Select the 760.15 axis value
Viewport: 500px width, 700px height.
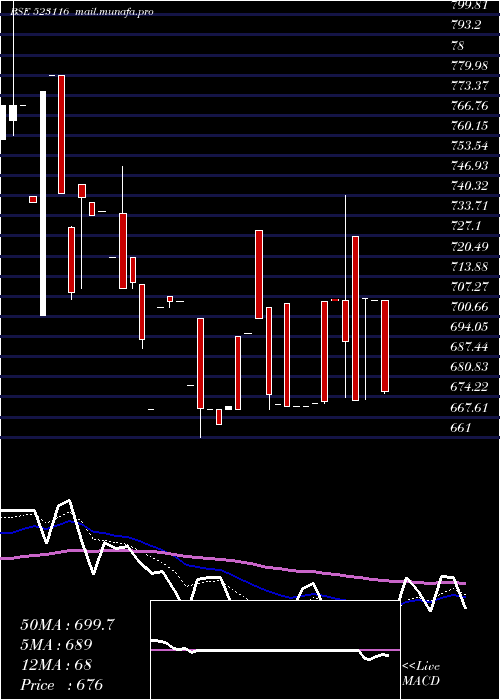471,126
